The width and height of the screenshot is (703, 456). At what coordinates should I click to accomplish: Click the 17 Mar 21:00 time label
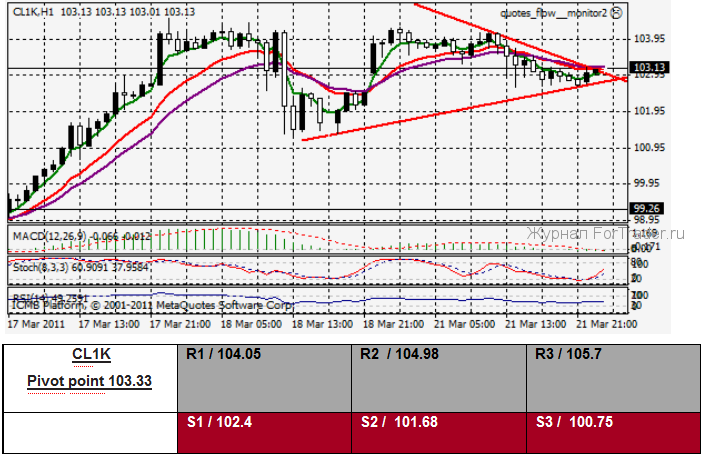(180, 324)
